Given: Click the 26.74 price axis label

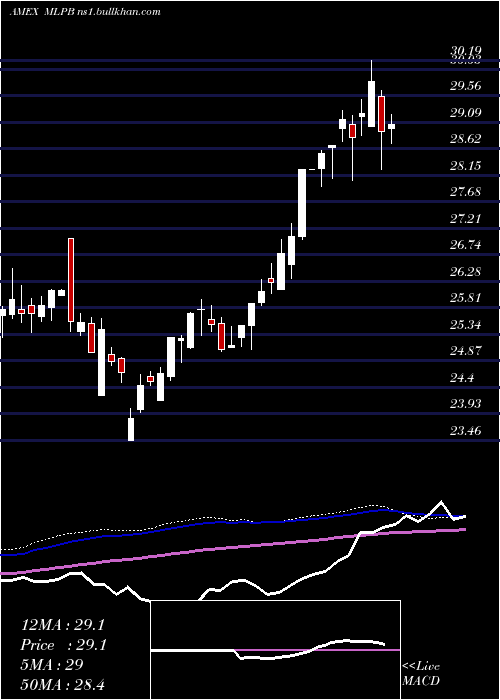Looking at the screenshot, I should [466, 245].
